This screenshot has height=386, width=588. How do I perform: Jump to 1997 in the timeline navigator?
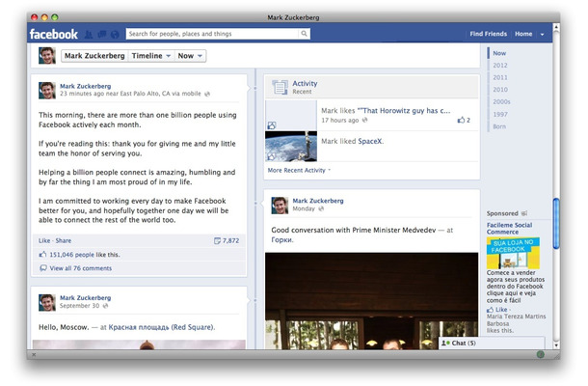pyautogui.click(x=500, y=114)
